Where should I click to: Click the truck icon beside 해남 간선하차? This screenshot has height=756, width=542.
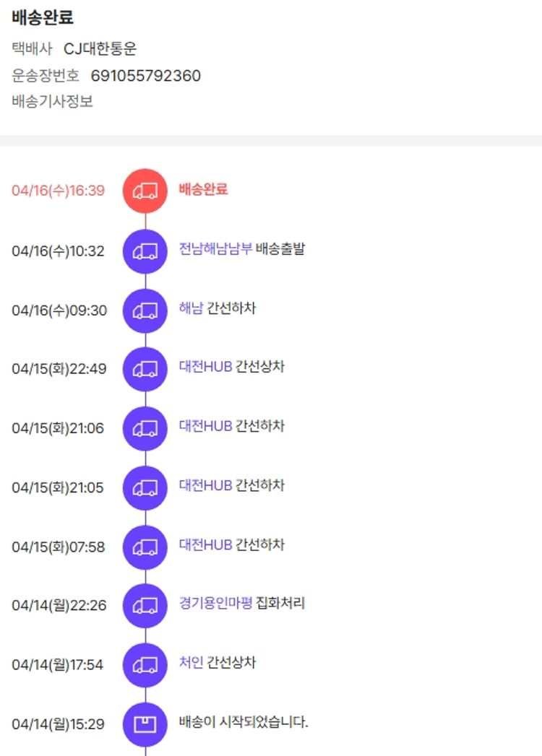coord(145,310)
